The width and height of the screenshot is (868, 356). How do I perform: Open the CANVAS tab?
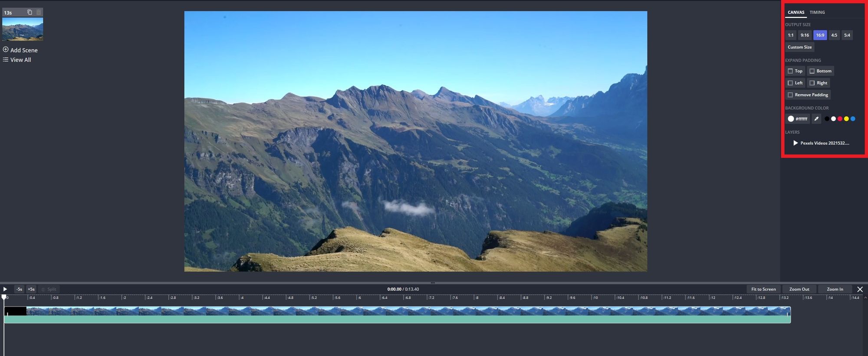pos(796,12)
